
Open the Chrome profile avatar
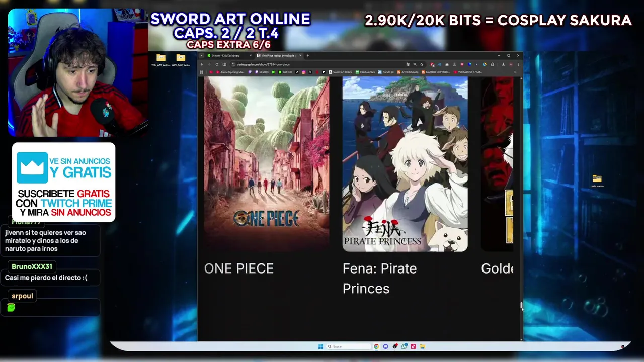click(x=511, y=64)
